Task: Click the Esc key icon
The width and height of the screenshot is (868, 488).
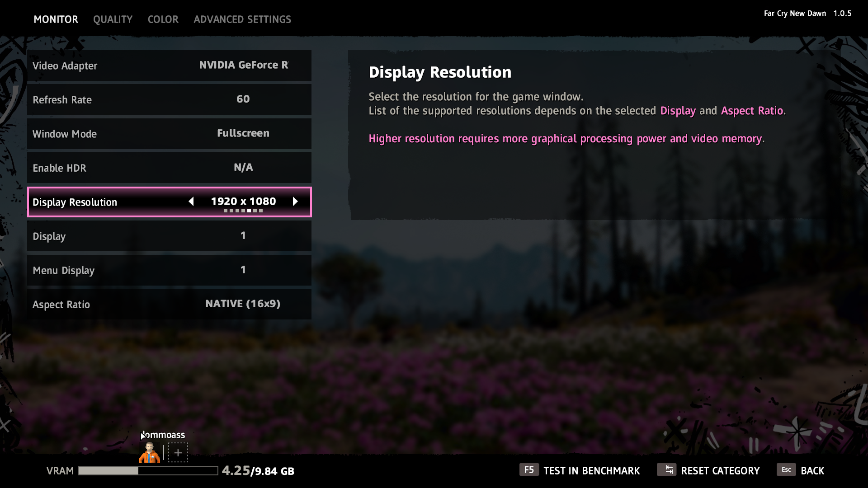Action: (786, 470)
